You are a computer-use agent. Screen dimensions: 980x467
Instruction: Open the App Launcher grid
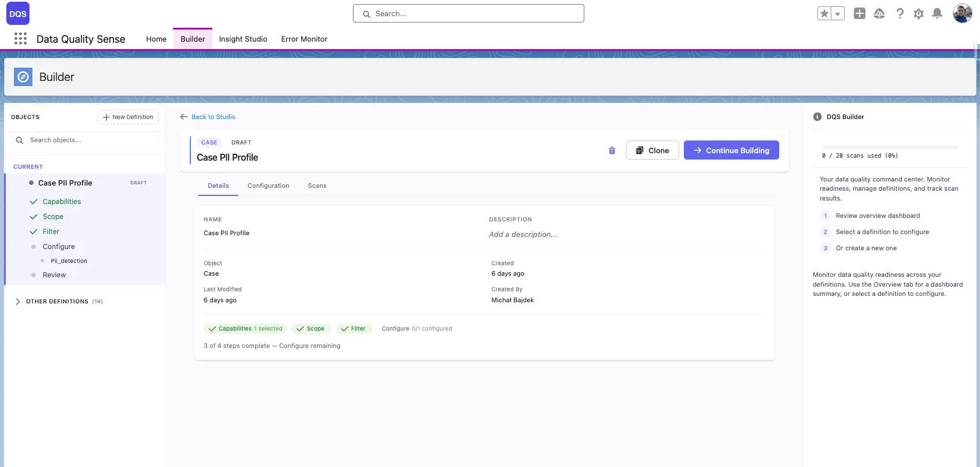pyautogui.click(x=20, y=39)
